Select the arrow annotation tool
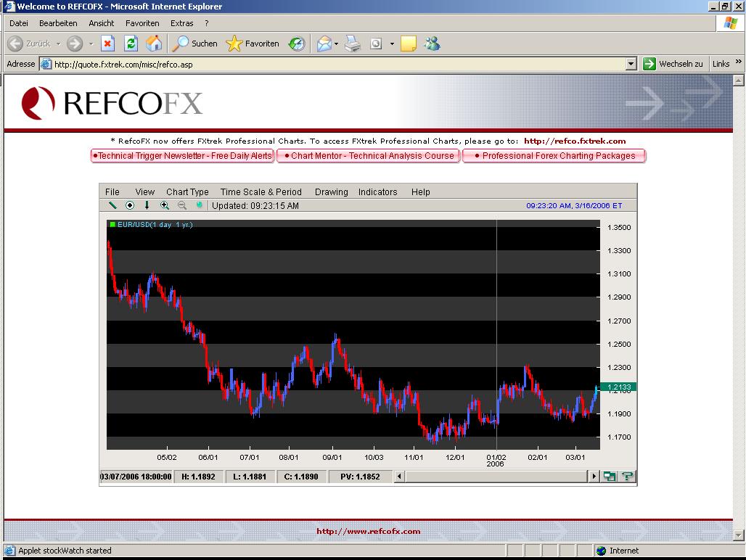 coord(147,205)
